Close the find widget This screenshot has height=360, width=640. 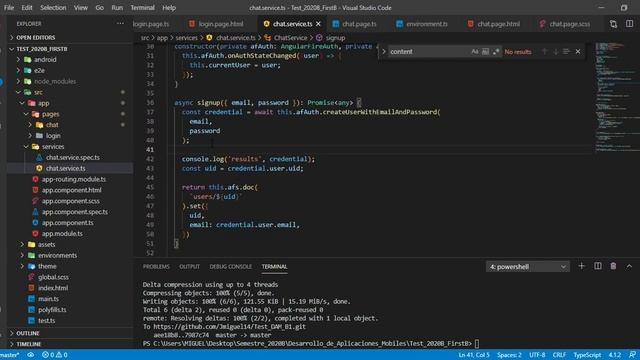pos(578,51)
